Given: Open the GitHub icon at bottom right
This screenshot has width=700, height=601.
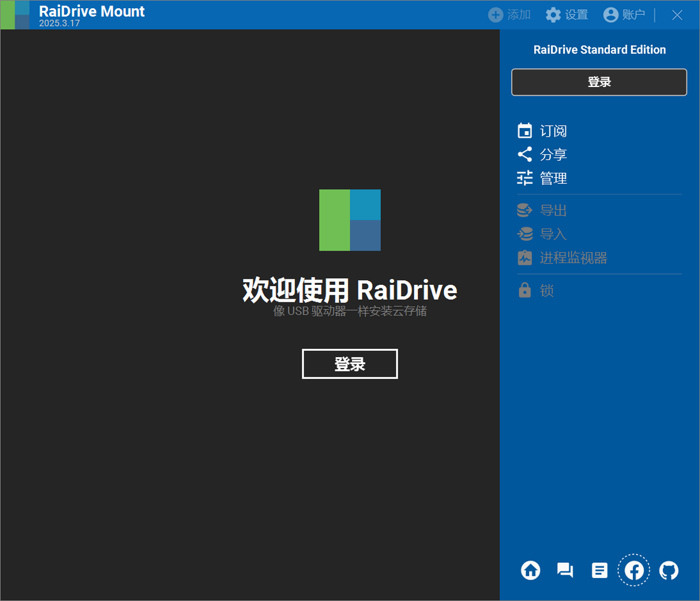Looking at the screenshot, I should (x=669, y=570).
